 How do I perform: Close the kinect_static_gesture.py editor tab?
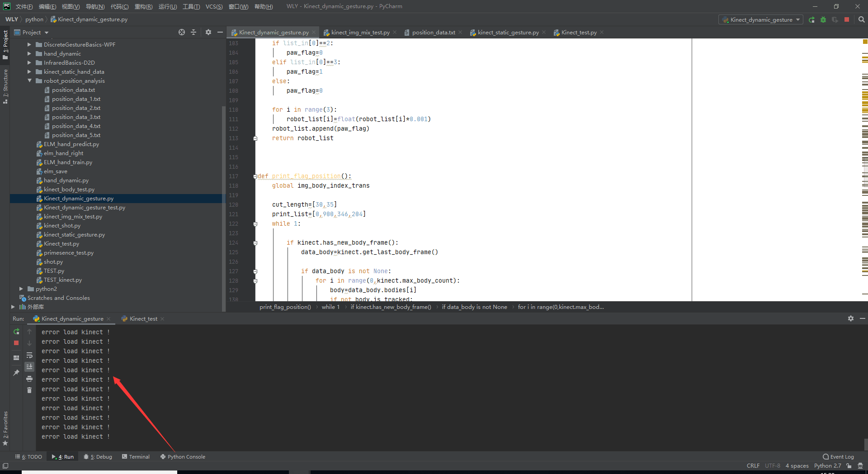(x=544, y=32)
